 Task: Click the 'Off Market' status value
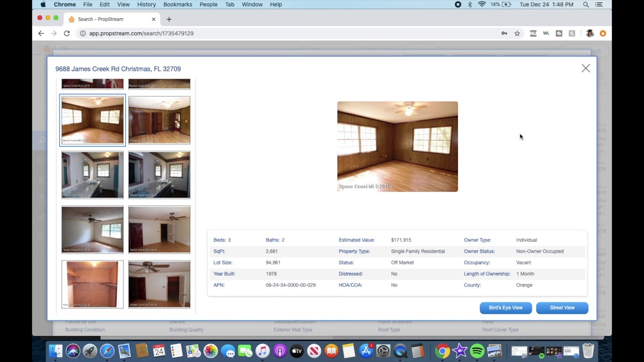[x=403, y=262]
